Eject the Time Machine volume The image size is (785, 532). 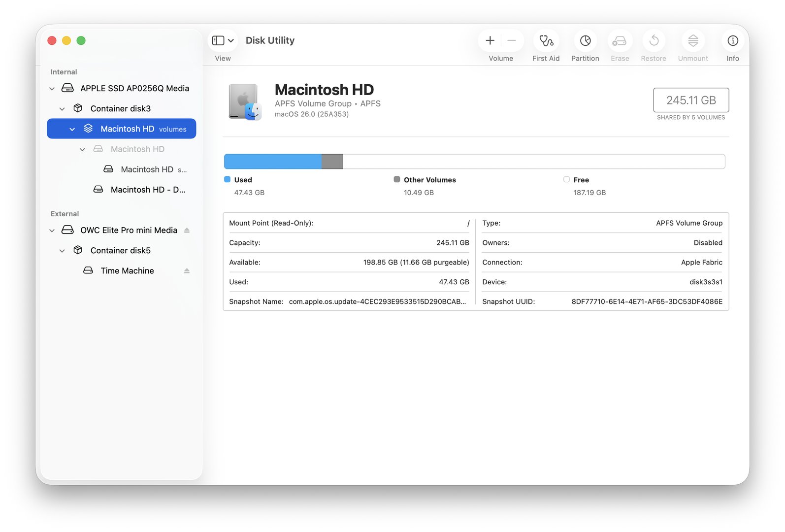(x=187, y=271)
